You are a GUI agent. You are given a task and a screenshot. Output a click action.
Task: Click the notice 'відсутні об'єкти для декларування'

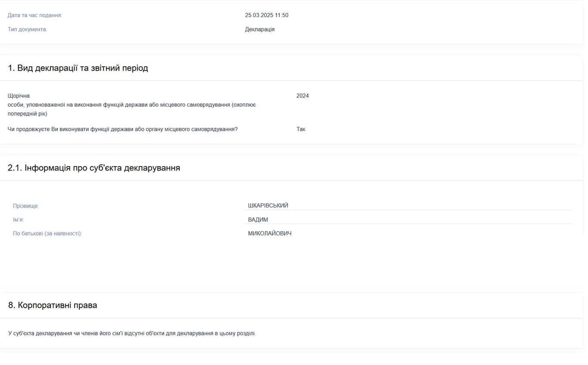pos(132,334)
